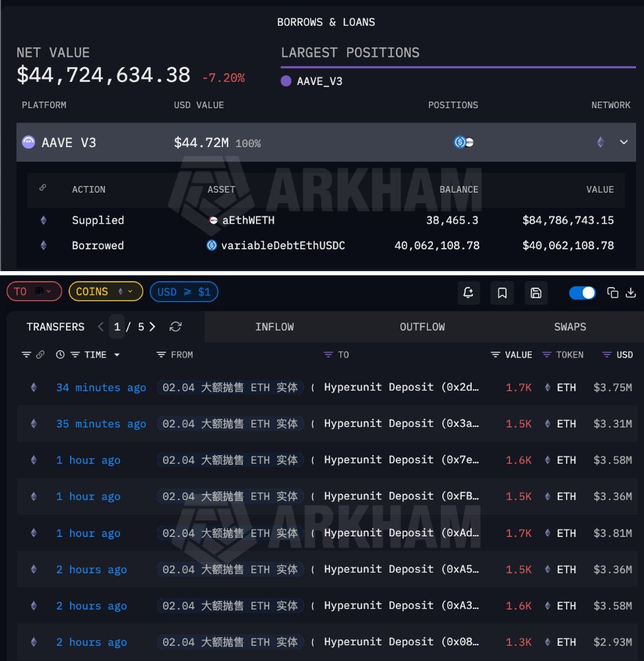644x661 pixels.
Task: Click the Ethereum network icon in AAVE row
Action: [600, 142]
